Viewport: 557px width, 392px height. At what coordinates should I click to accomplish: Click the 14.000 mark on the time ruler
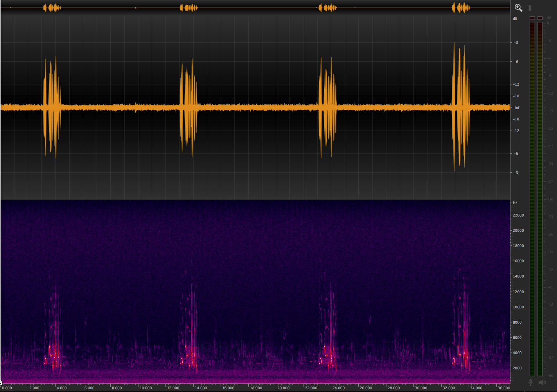[201, 388]
